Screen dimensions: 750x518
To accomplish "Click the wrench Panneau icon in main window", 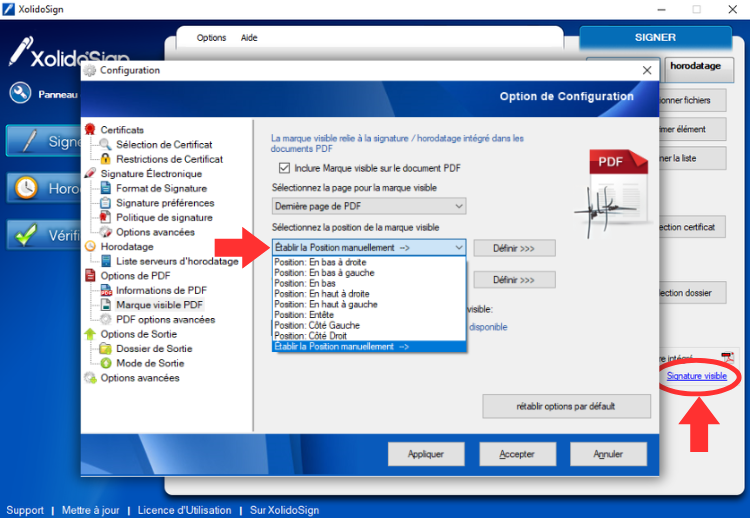I will [20, 93].
